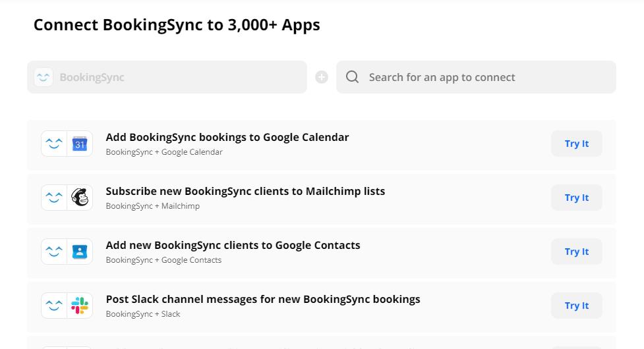The width and height of the screenshot is (644, 349).
Task: Open "Add BookingSync bookings to Google Calendar" title
Action: click(227, 137)
